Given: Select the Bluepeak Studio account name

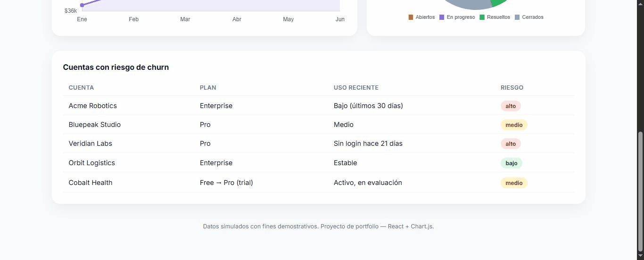Looking at the screenshot, I should pos(95,125).
